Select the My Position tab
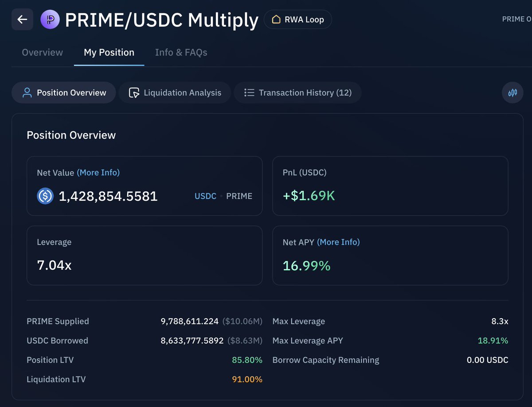 coord(109,52)
